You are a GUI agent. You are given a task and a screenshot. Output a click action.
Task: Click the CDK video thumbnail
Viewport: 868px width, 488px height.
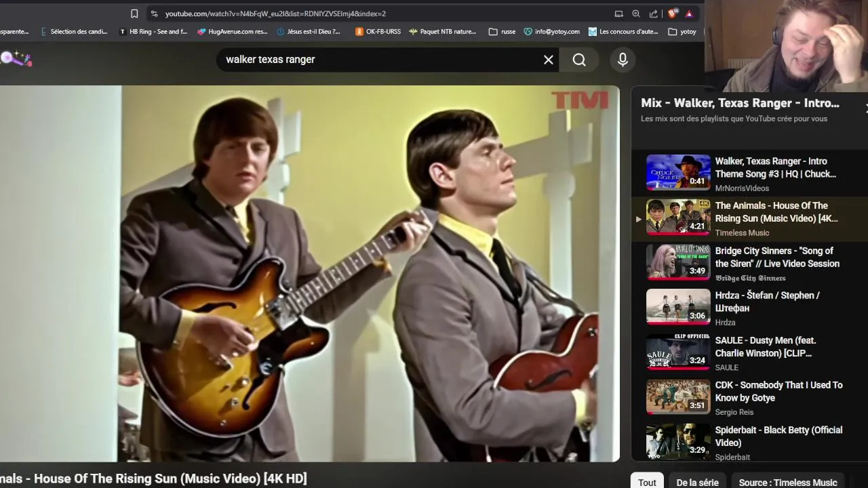678,396
